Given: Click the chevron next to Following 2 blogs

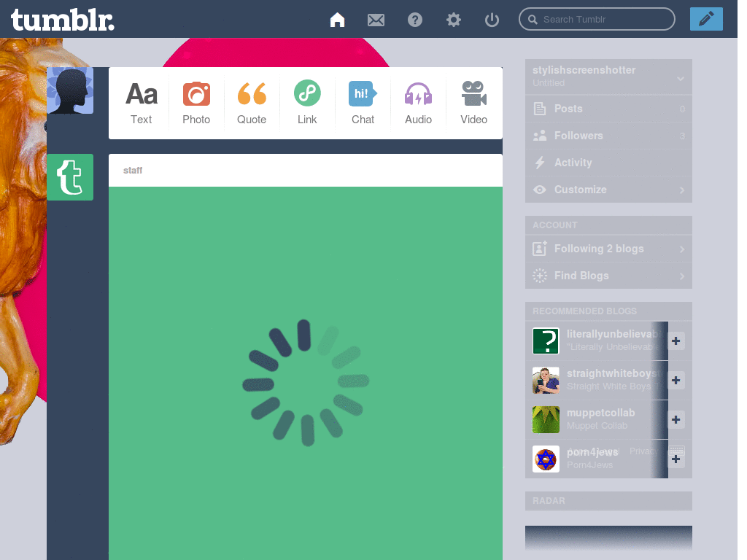Looking at the screenshot, I should (x=682, y=249).
